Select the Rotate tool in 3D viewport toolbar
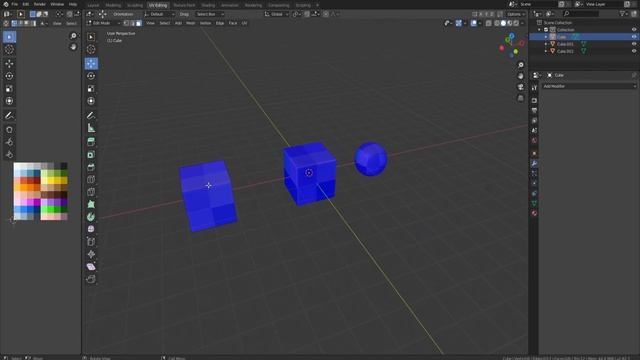The height and width of the screenshot is (360, 640). click(91, 76)
